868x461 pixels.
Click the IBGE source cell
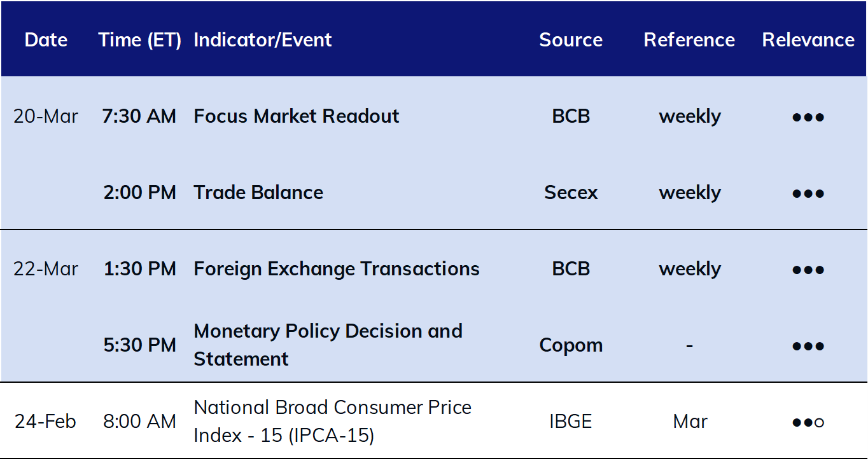pos(571,421)
